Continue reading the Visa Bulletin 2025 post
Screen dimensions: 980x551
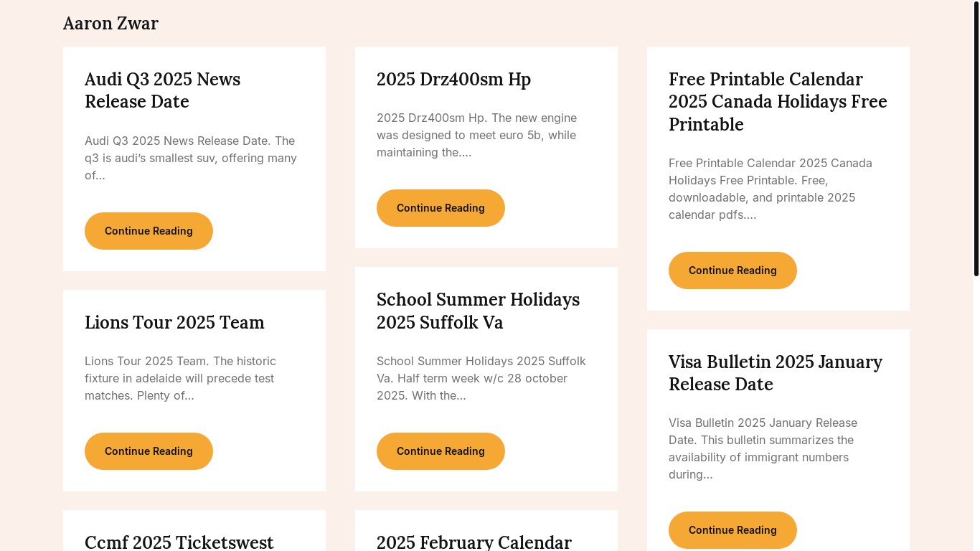coord(732,530)
